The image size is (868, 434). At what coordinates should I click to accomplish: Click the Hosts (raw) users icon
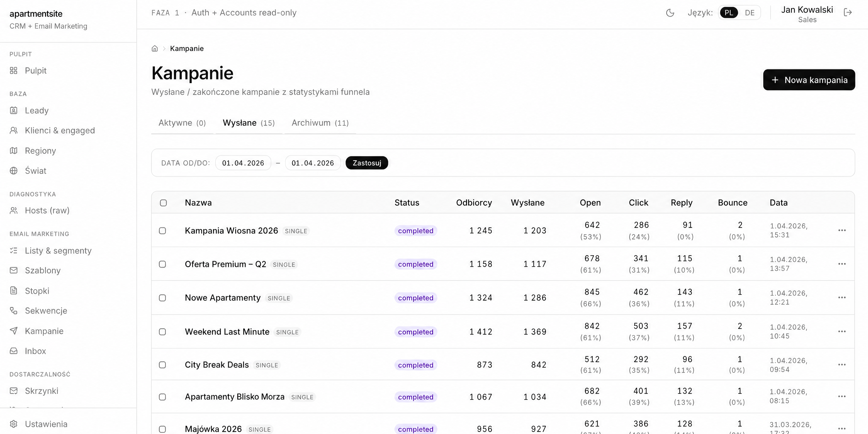coord(14,210)
